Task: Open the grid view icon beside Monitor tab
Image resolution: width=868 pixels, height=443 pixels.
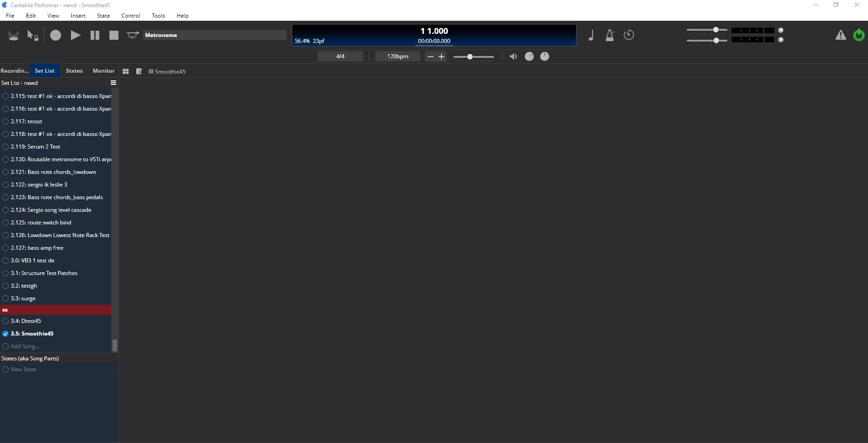Action: (126, 71)
